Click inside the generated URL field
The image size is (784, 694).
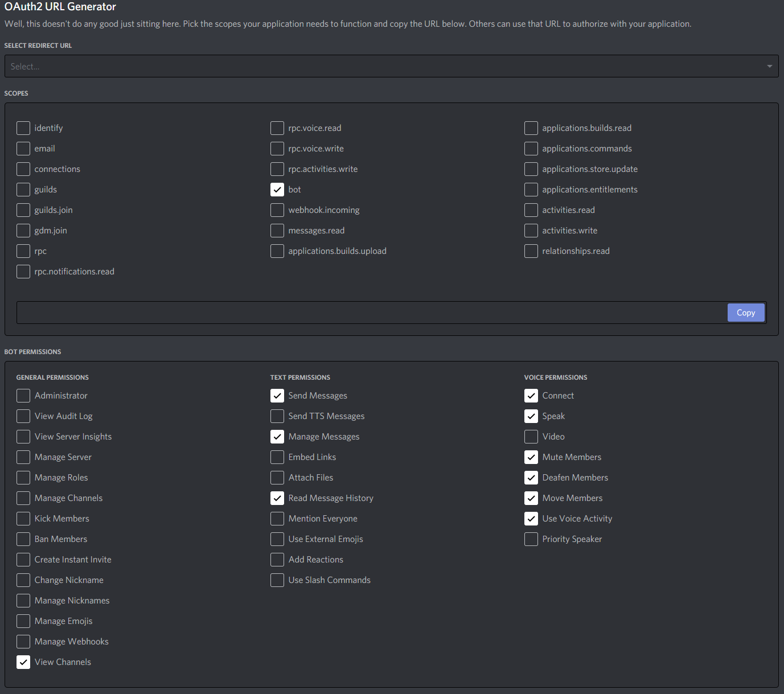[370, 312]
